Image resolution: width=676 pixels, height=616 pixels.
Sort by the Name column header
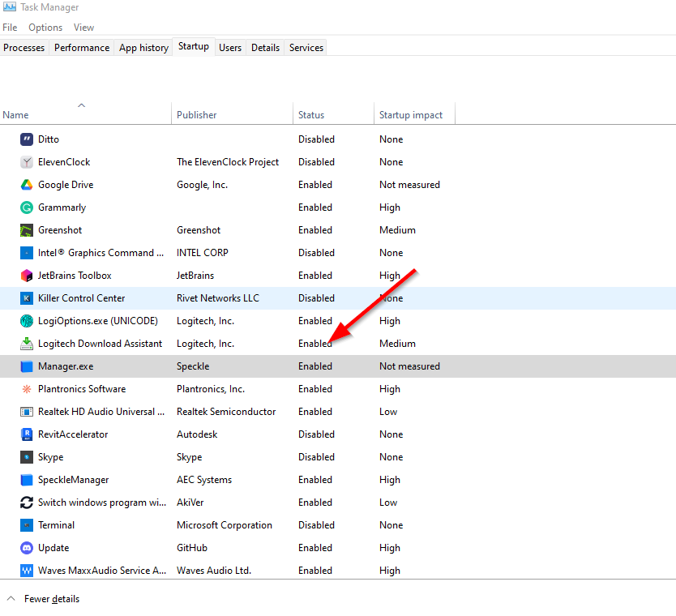(85, 113)
